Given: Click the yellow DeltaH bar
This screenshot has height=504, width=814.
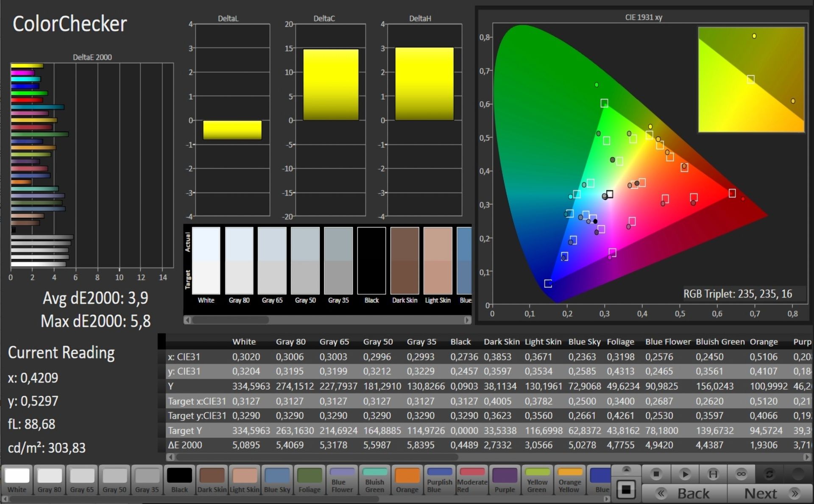Looking at the screenshot, I should click(x=424, y=84).
